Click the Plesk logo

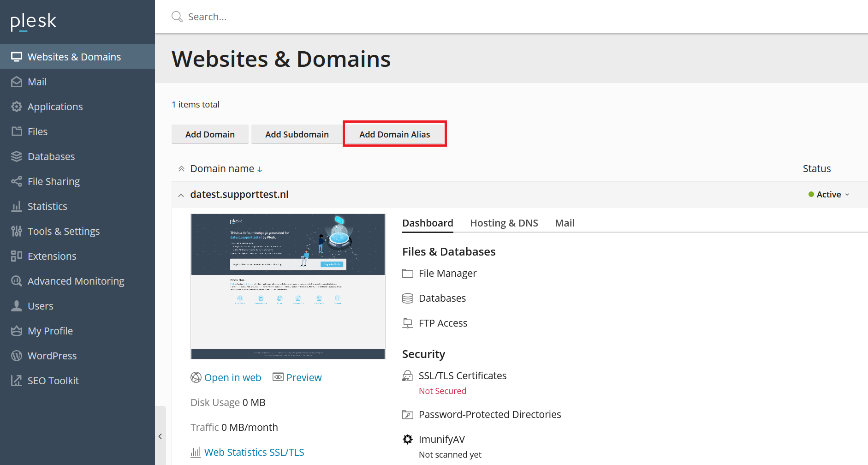tap(33, 21)
